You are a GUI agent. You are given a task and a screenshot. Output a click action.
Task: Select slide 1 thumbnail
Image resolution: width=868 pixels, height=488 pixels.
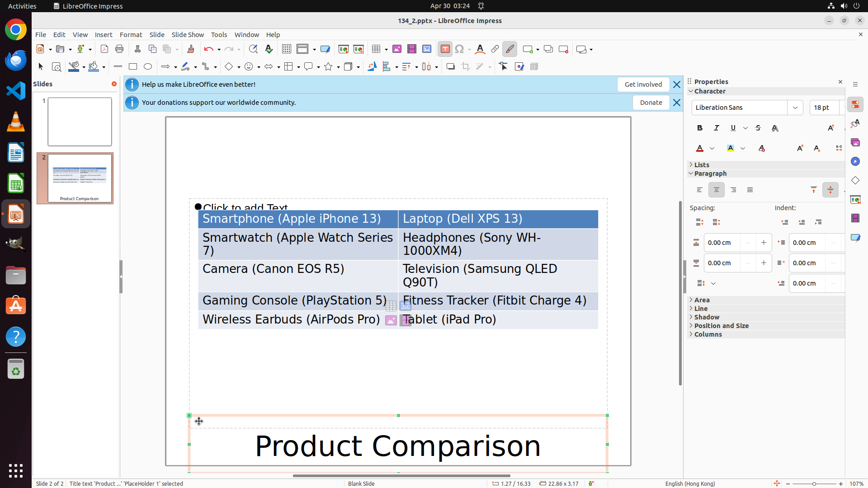80,122
